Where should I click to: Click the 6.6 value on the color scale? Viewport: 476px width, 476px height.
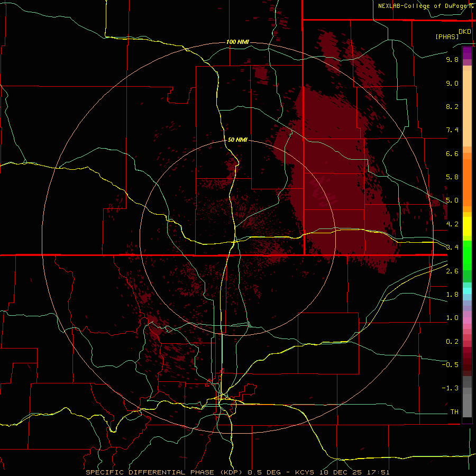(452, 153)
